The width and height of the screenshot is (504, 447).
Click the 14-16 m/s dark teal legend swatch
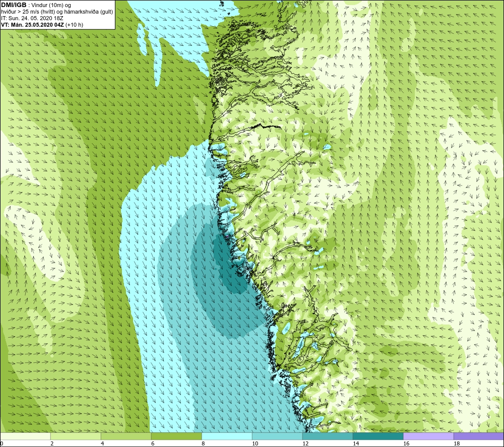tap(378, 436)
